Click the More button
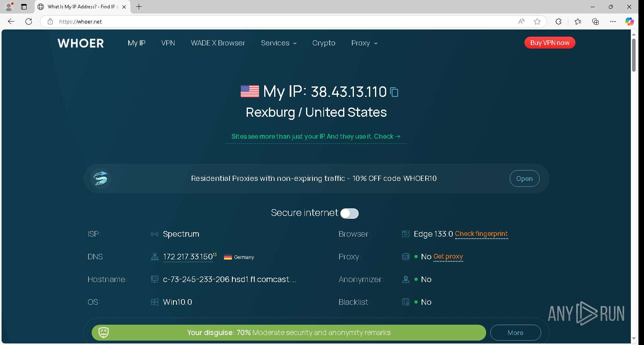This screenshot has width=644, height=345. coord(515,333)
